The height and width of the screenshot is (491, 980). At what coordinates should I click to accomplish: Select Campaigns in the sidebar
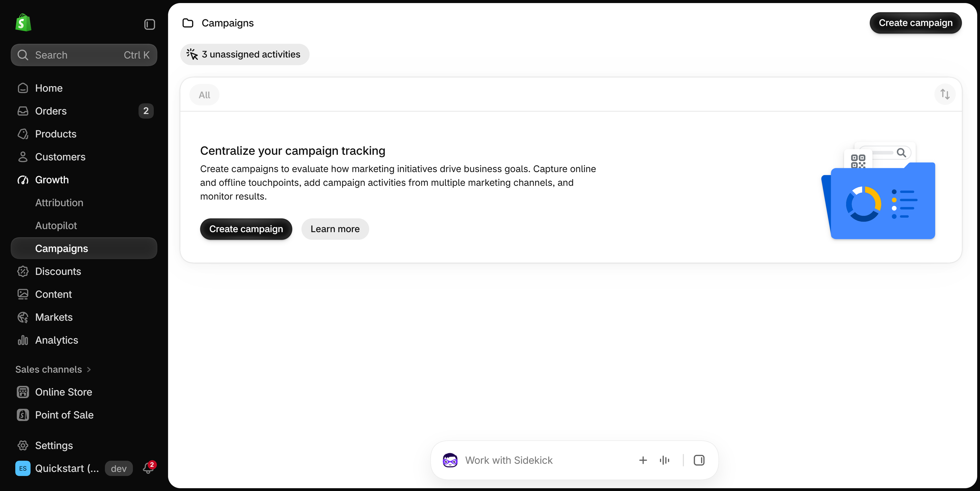pyautogui.click(x=84, y=248)
